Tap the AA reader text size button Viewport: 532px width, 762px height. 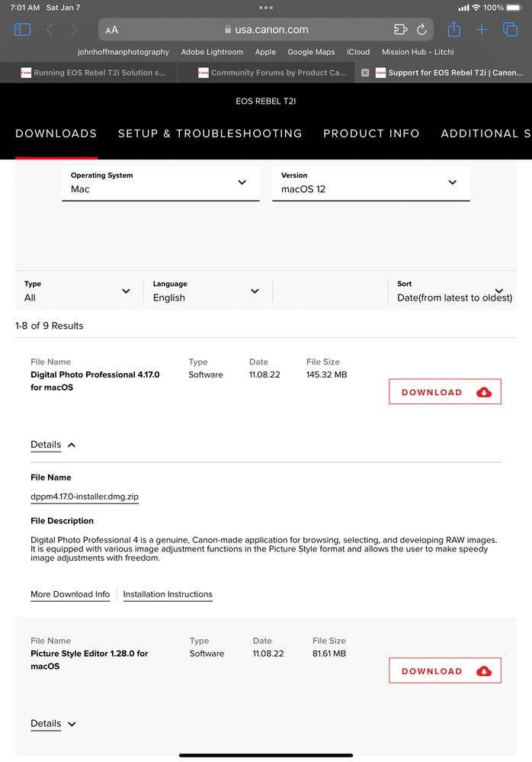(112, 30)
